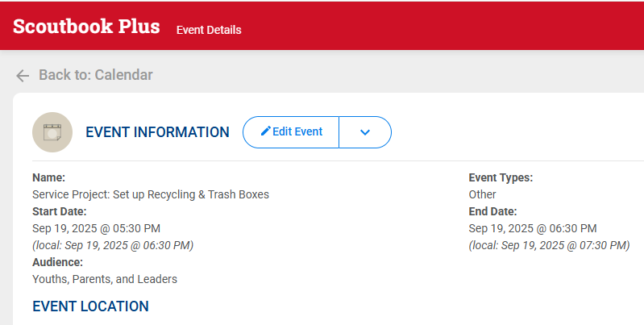644x325 pixels.
Task: Select the Event Details header label
Action: (x=209, y=30)
